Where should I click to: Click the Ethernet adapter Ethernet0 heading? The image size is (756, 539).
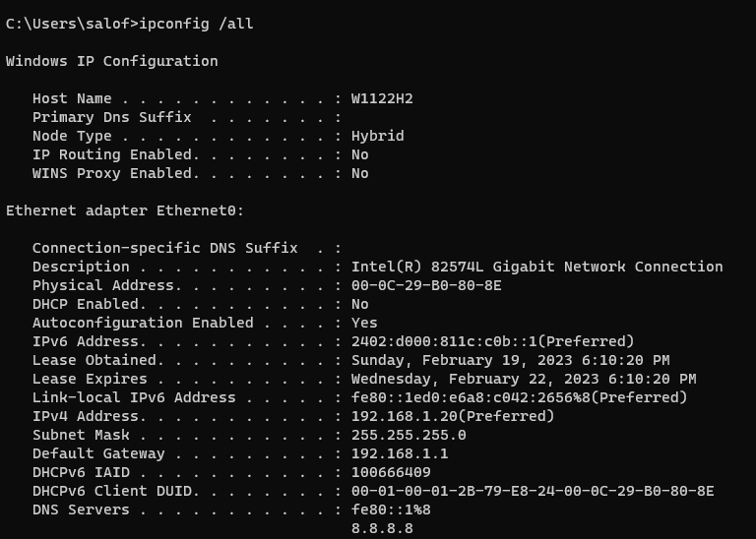click(x=125, y=210)
